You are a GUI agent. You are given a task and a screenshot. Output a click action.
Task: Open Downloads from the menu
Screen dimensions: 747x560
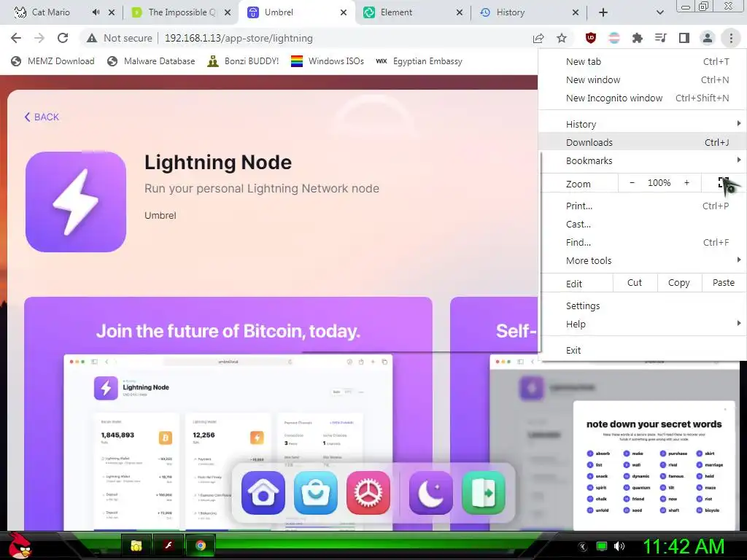pyautogui.click(x=642, y=142)
